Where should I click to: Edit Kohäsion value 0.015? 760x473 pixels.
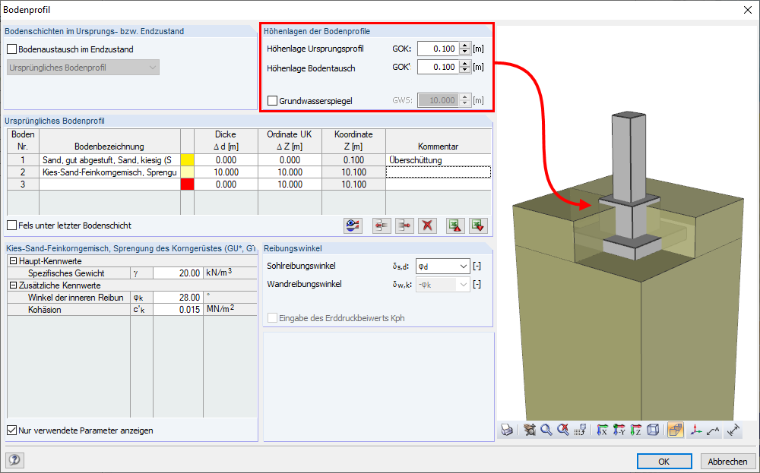pyautogui.click(x=177, y=309)
